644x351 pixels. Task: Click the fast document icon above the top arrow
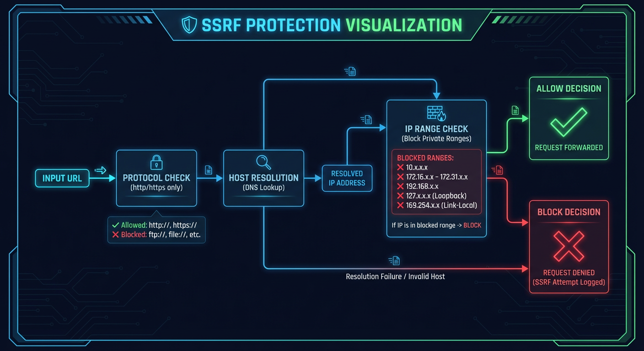point(350,71)
